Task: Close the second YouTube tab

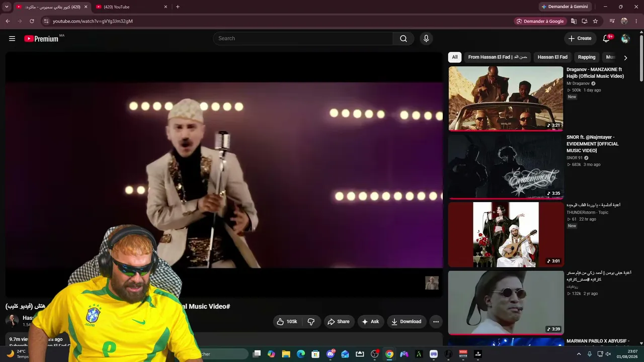Action: pyautogui.click(x=166, y=7)
